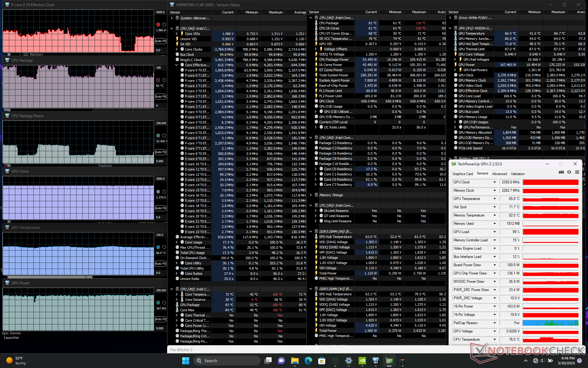Click the CPU Package Power graph window icon
Screen dimensions: 588x368
pyautogui.click(x=7, y=116)
